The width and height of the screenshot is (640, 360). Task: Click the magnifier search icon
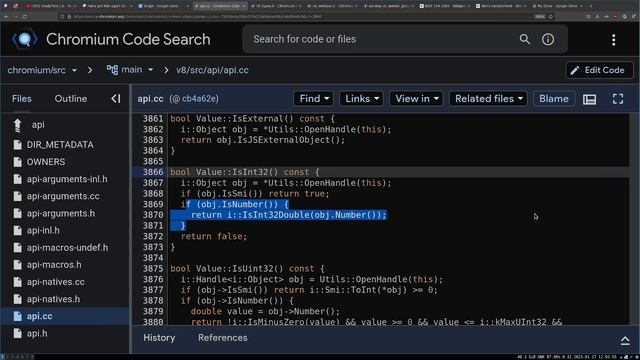coord(524,39)
